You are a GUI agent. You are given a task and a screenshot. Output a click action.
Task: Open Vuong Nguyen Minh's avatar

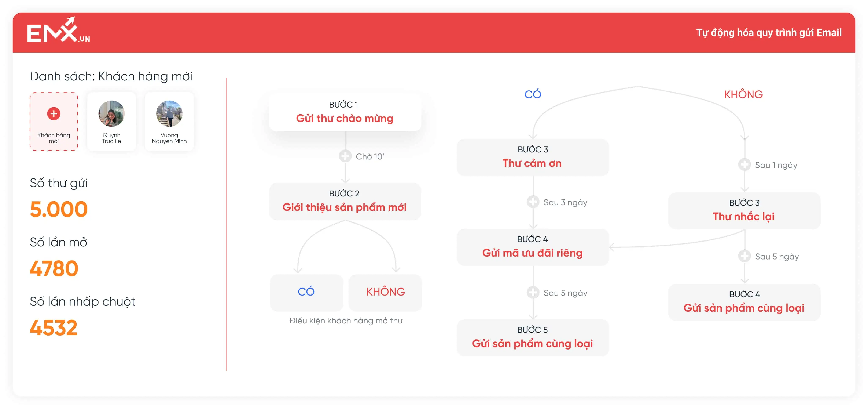(169, 114)
